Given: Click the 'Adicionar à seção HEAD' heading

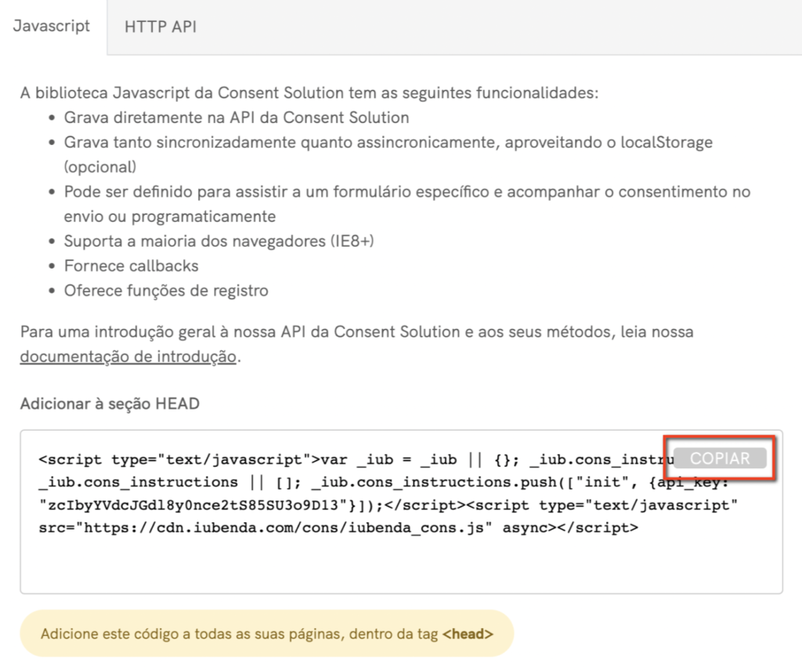Looking at the screenshot, I should 110,404.
